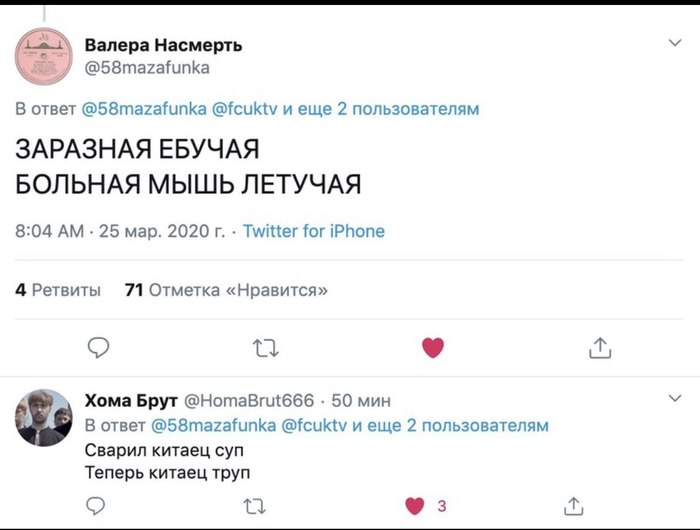Open the Валера Насмерть display name
The width and height of the screenshot is (700, 530).
[x=163, y=45]
